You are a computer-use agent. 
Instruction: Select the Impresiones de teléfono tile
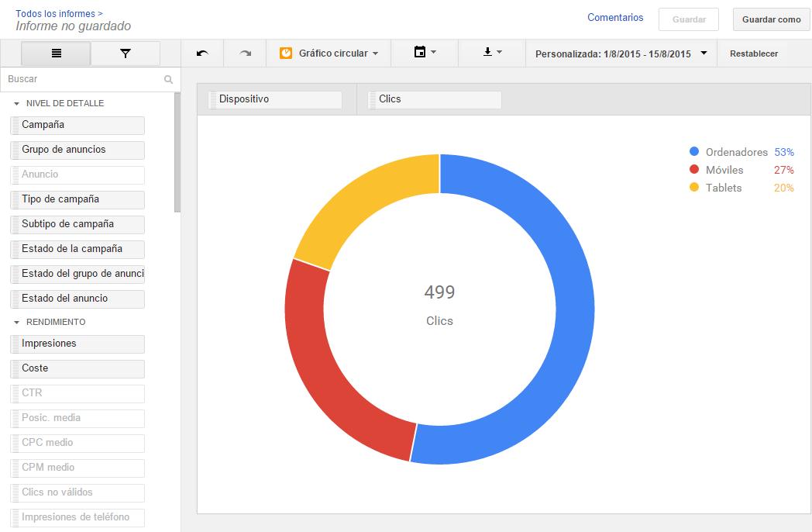[x=77, y=518]
